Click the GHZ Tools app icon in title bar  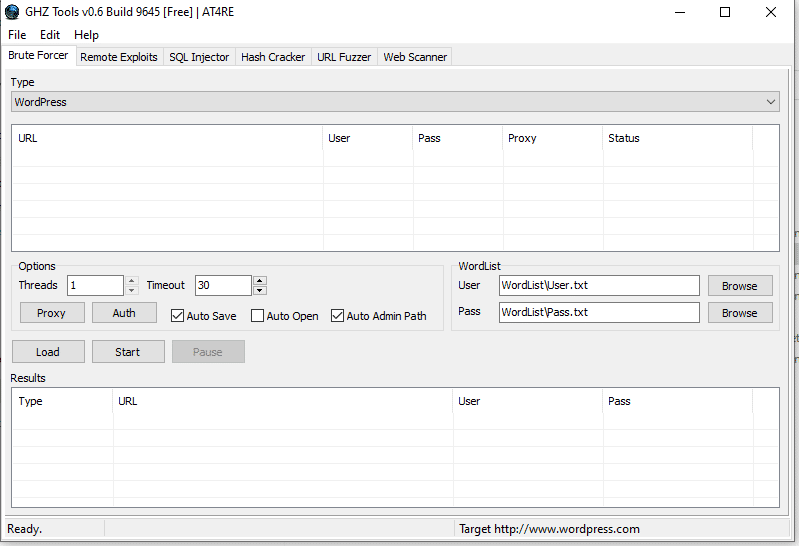12,12
